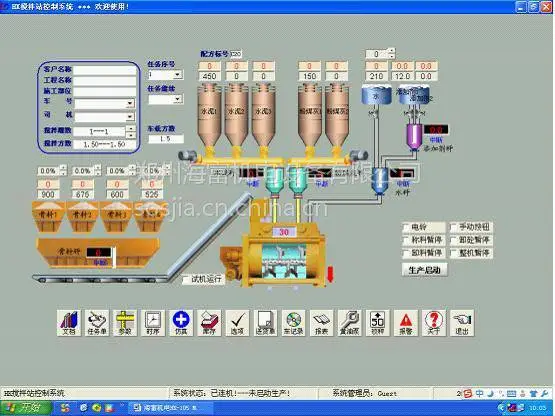Click the 工程名称 input field
The image size is (555, 416).
pyautogui.click(x=105, y=81)
